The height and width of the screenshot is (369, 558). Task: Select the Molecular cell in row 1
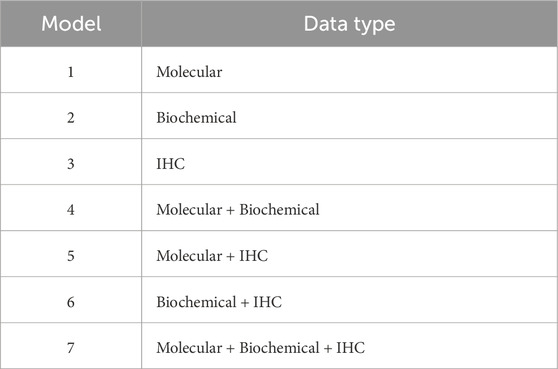349,70
